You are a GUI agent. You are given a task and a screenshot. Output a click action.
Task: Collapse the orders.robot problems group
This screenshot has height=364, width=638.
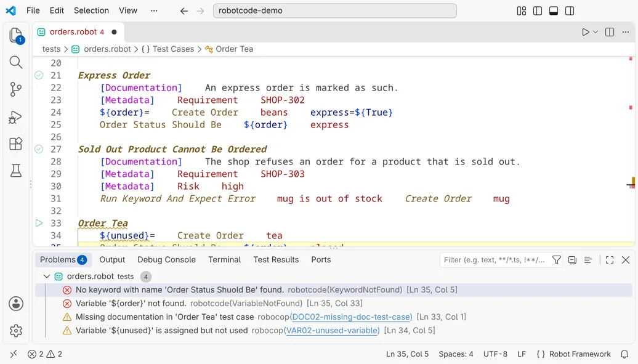pyautogui.click(x=47, y=277)
